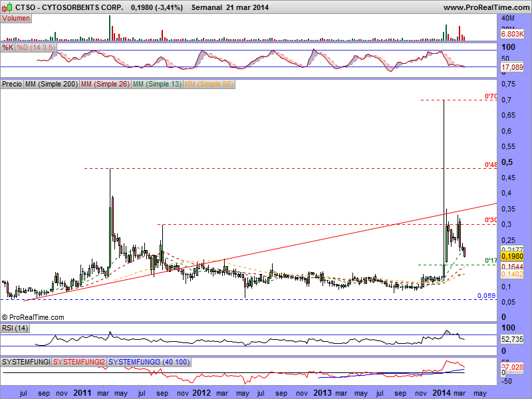Click the RSI value tag 52,735

(x=512, y=339)
